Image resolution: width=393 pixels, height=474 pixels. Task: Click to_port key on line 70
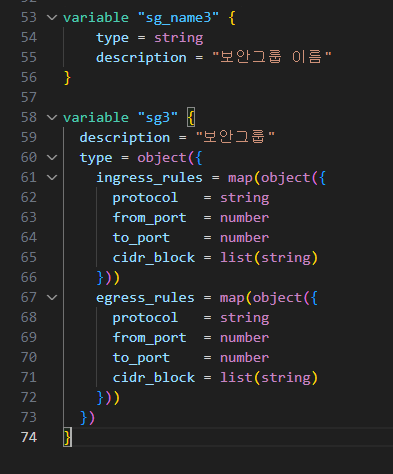(x=141, y=358)
